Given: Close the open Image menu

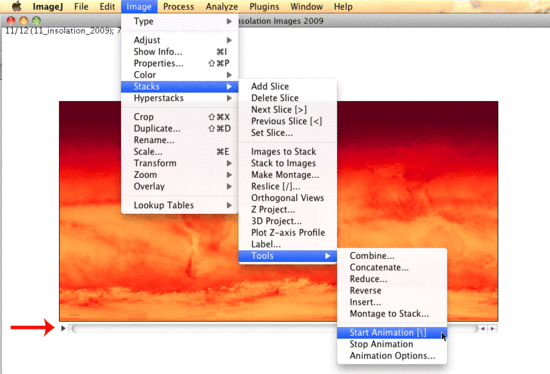Looking at the screenshot, I should (139, 6).
